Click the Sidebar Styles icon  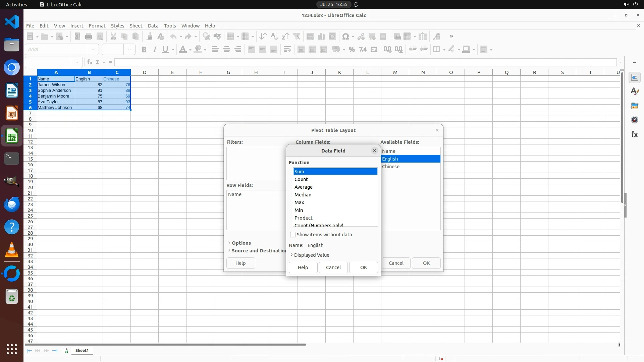point(634,92)
